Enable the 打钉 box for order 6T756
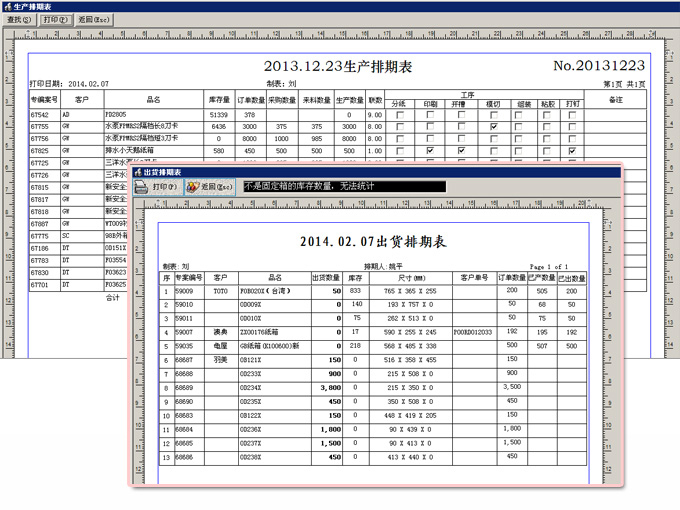The width and height of the screenshot is (680, 510). click(x=572, y=139)
